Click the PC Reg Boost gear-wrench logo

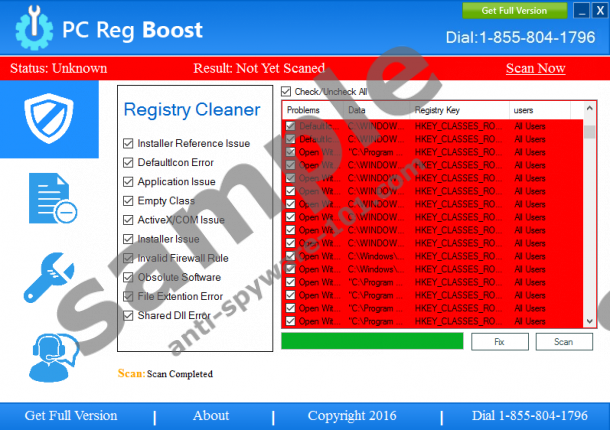34,28
